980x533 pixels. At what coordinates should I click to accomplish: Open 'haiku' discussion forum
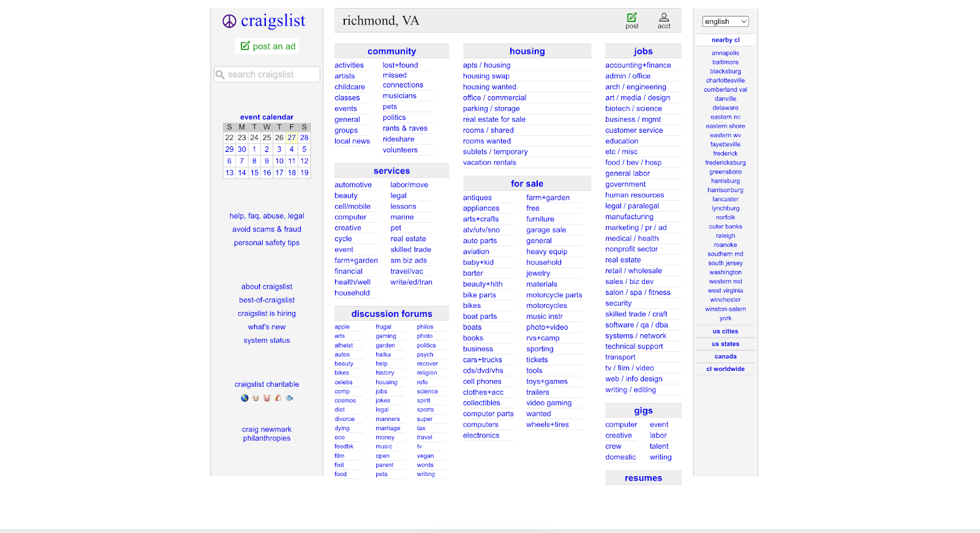click(x=383, y=354)
